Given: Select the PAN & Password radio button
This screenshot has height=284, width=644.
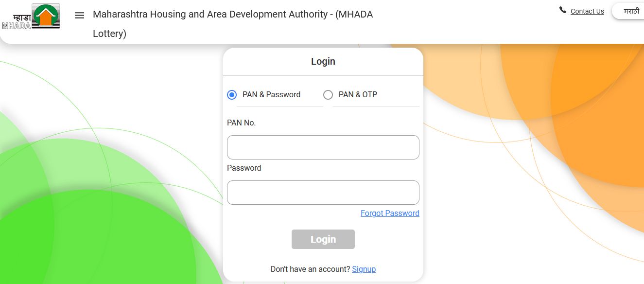Looking at the screenshot, I should coord(232,95).
